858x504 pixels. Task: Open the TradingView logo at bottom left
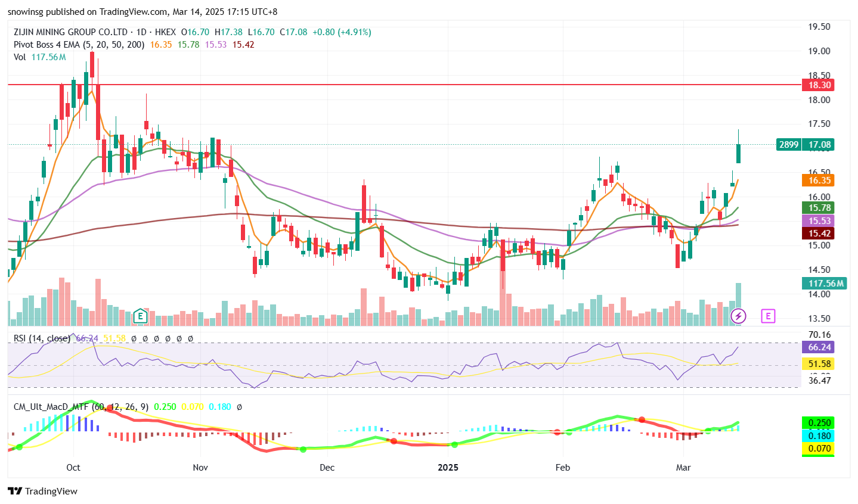(x=43, y=491)
